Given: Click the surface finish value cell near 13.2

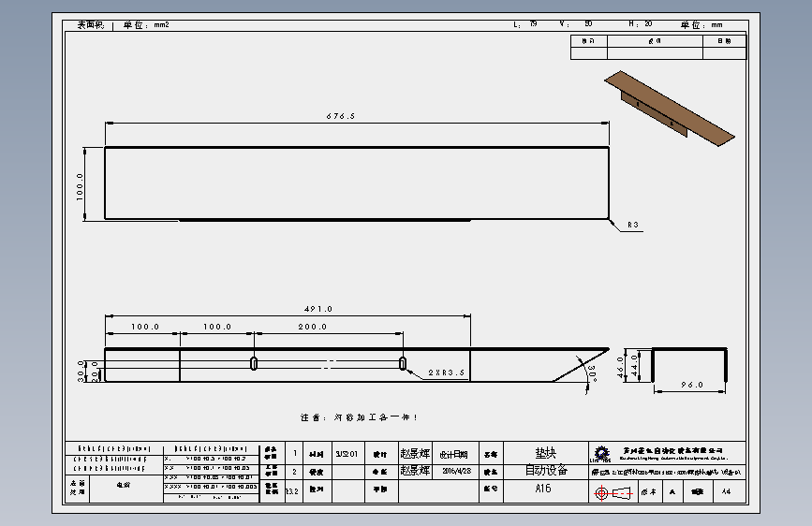Looking at the screenshot, I should 292,491.
